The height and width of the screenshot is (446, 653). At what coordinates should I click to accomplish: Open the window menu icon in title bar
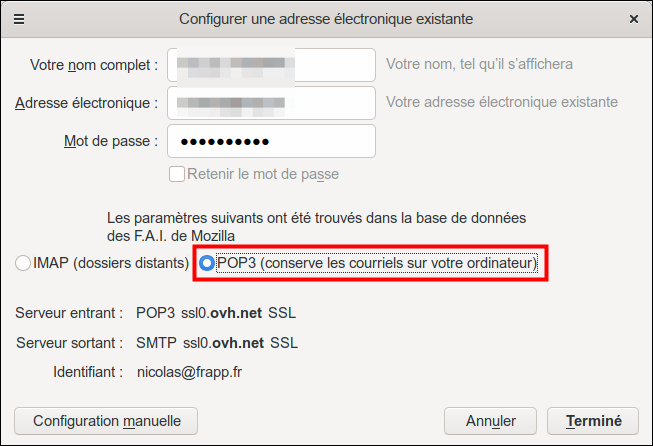[x=20, y=19]
